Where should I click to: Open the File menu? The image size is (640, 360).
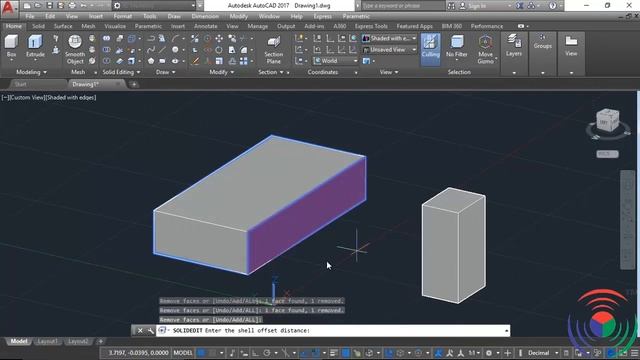click(x=30, y=16)
